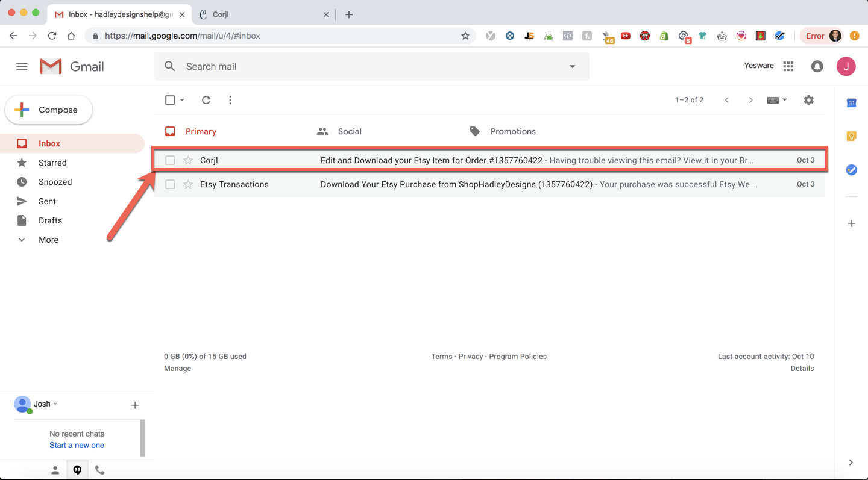This screenshot has width=868, height=480.
Task: Open the Josh chat status dropdown
Action: pos(55,404)
